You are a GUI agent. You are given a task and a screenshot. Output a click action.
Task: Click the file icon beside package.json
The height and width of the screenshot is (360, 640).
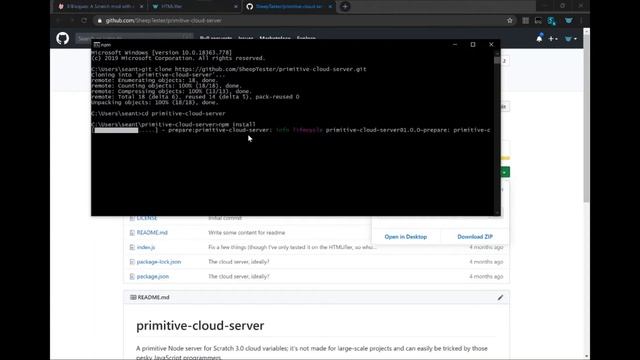(x=132, y=277)
